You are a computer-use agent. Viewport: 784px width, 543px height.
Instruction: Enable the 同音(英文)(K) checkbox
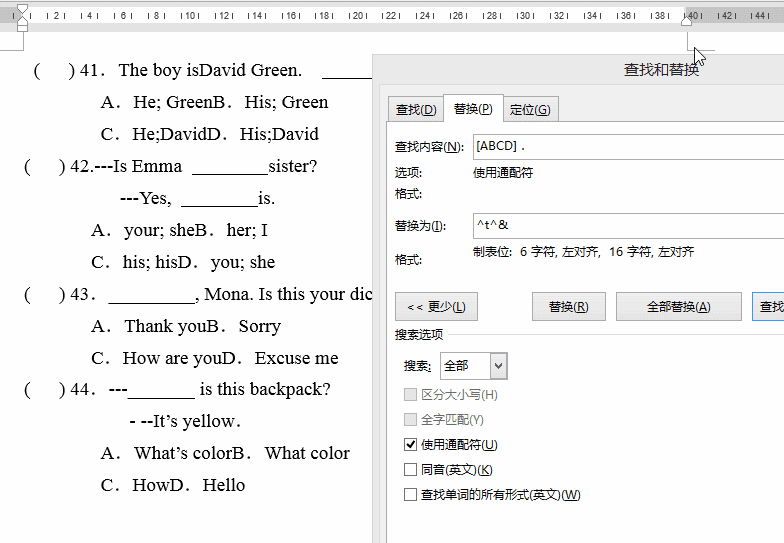[411, 469]
